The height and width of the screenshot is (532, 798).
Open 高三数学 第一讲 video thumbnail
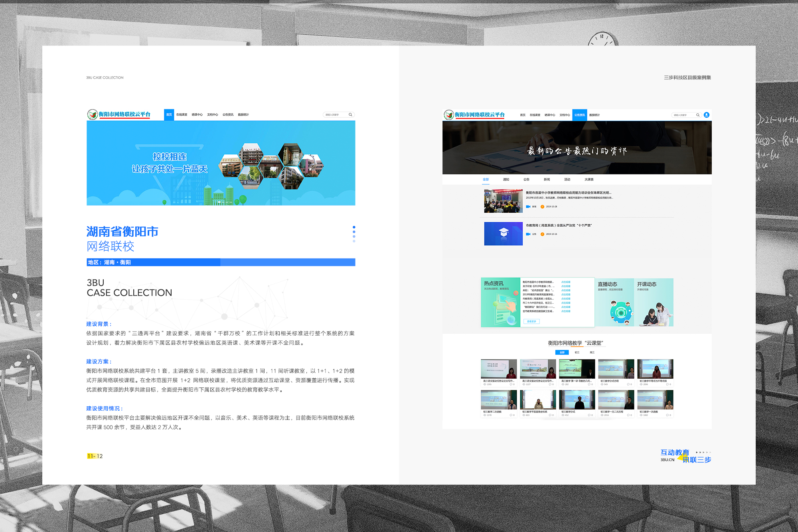click(577, 369)
